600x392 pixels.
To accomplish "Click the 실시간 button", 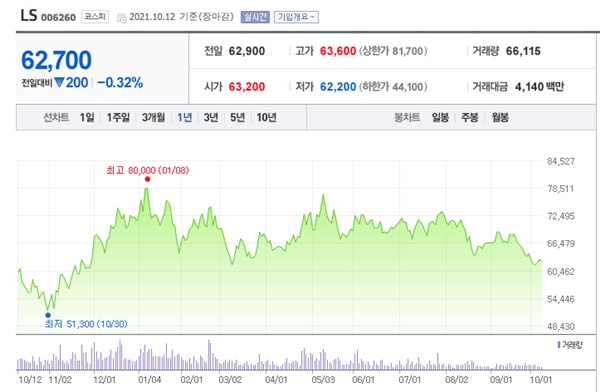I will [x=255, y=17].
